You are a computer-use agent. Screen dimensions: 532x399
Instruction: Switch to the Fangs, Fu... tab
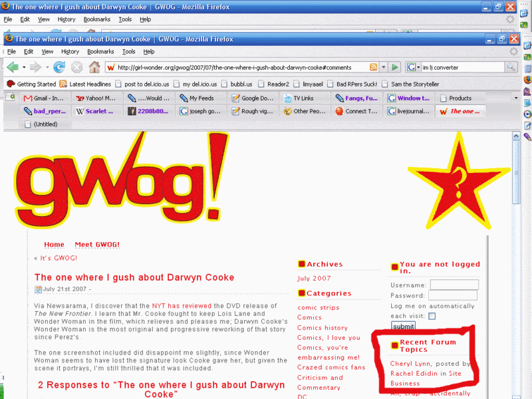(357, 98)
